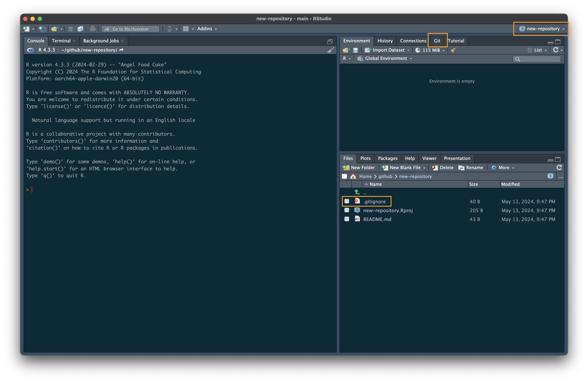Check the .gitignore file checkbox
588x382 pixels.
(347, 201)
